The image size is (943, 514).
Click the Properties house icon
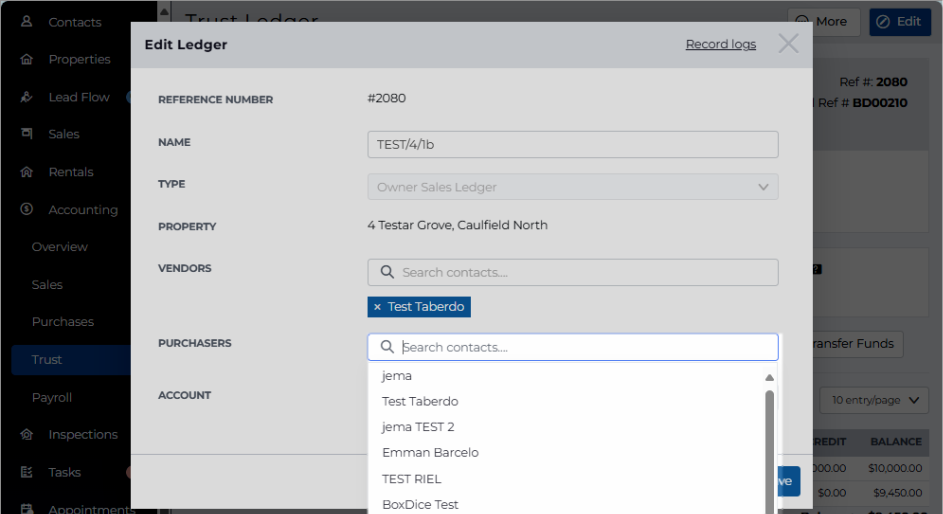[26, 59]
